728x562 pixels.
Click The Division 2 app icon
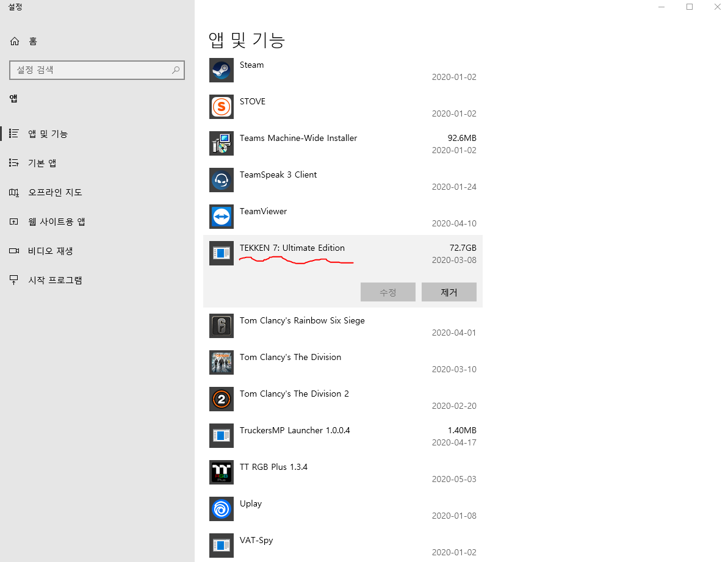[222, 399]
